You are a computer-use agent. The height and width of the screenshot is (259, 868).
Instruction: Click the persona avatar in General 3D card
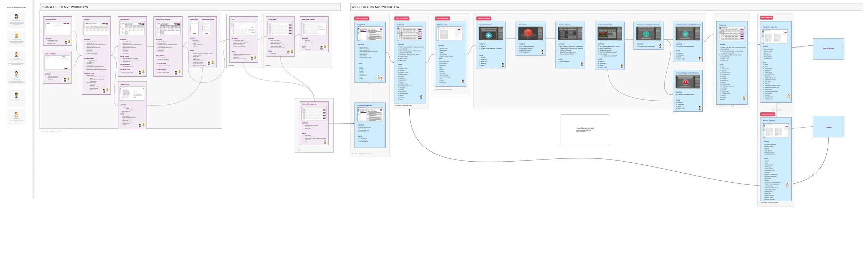(542, 52)
